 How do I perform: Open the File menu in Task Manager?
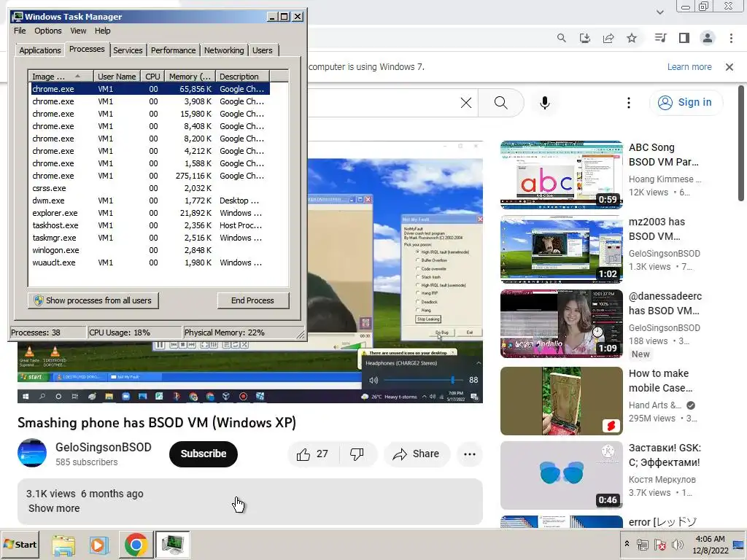point(20,31)
